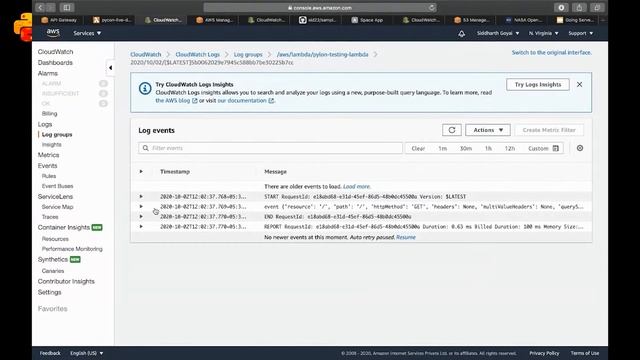Switch to the NASA Open browser tab
The width and height of the screenshot is (640, 360).
pos(524,20)
